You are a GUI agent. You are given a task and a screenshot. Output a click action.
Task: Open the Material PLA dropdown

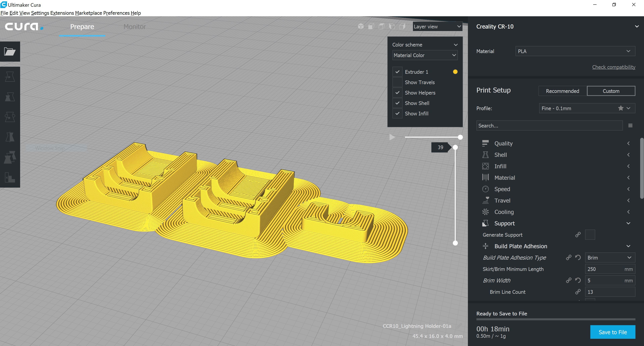coord(575,51)
